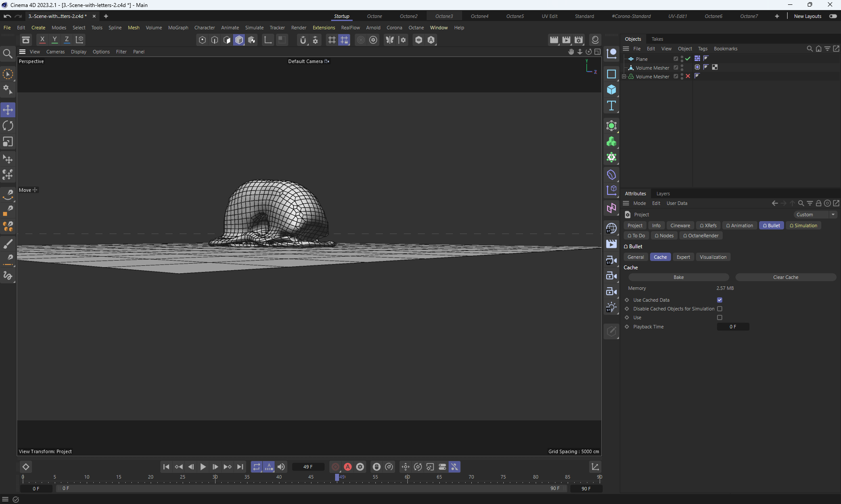Select the Move tool in left toolbar

(x=8, y=110)
